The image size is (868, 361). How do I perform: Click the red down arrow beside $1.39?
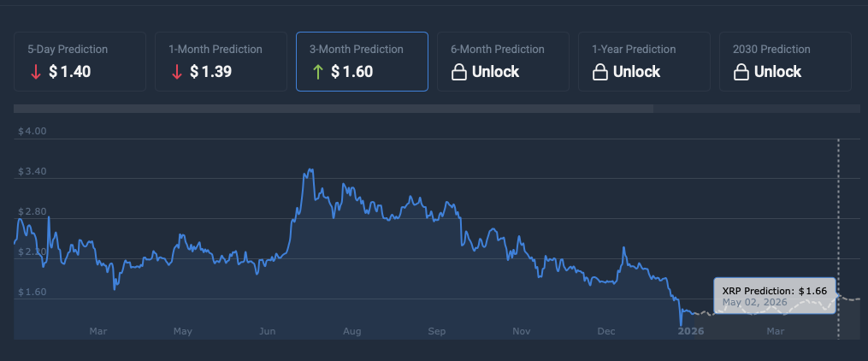point(177,72)
